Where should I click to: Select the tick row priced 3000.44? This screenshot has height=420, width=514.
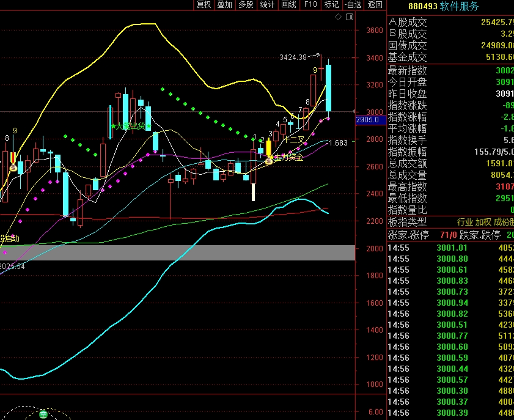pyautogui.click(x=450, y=369)
